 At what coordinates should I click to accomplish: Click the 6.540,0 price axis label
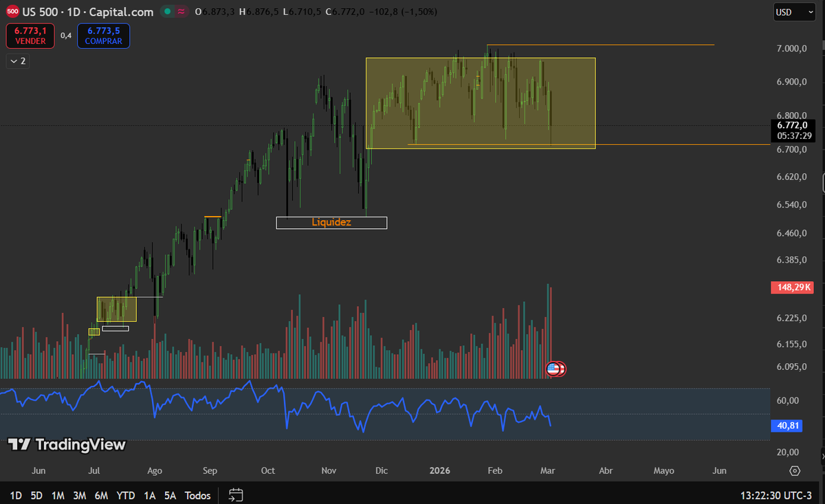pyautogui.click(x=791, y=205)
